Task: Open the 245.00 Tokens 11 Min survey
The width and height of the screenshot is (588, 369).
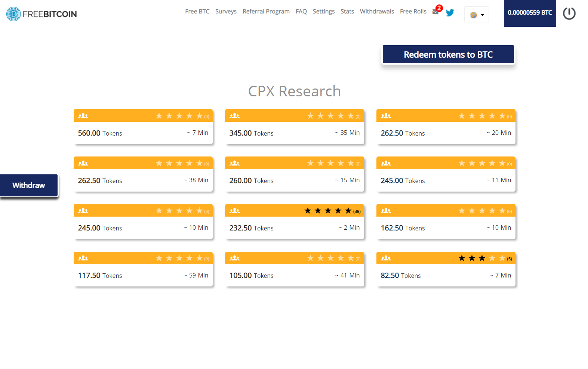Action: [x=446, y=174]
